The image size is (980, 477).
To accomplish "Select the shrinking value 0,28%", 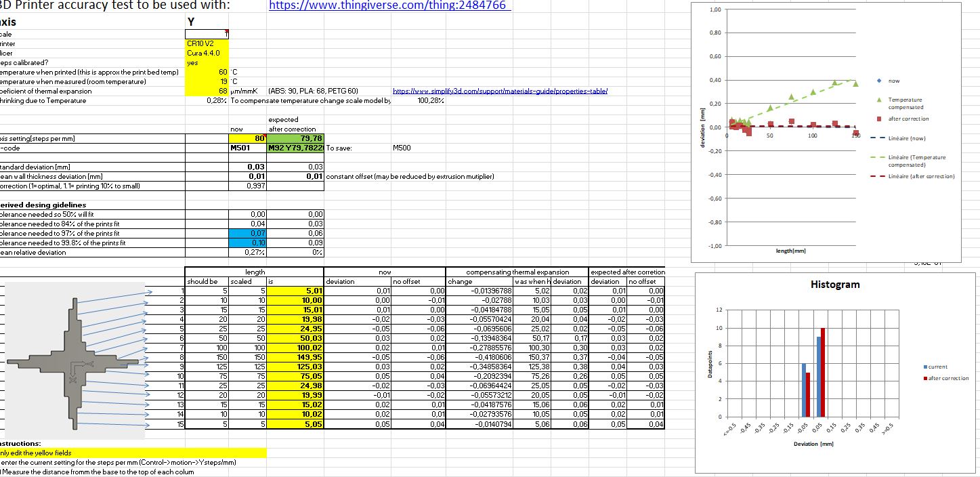I will click(207, 100).
